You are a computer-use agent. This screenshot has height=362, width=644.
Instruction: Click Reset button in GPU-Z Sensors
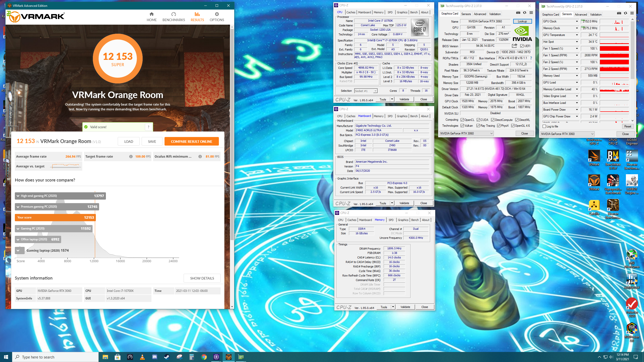click(628, 126)
